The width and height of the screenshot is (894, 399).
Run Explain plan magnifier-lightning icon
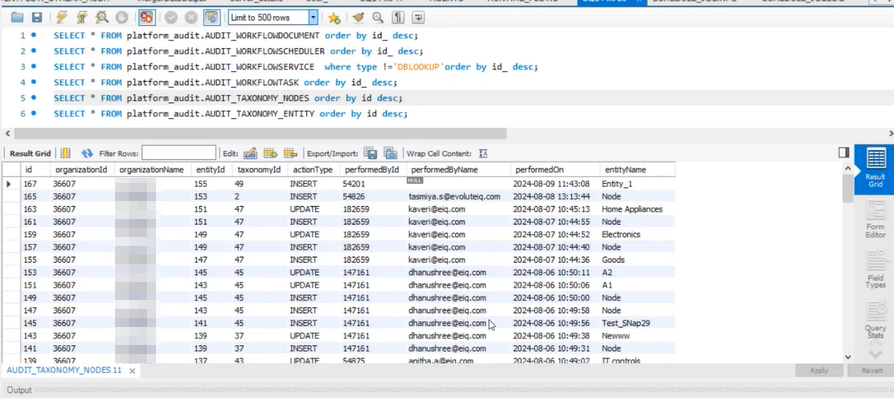pyautogui.click(x=103, y=18)
